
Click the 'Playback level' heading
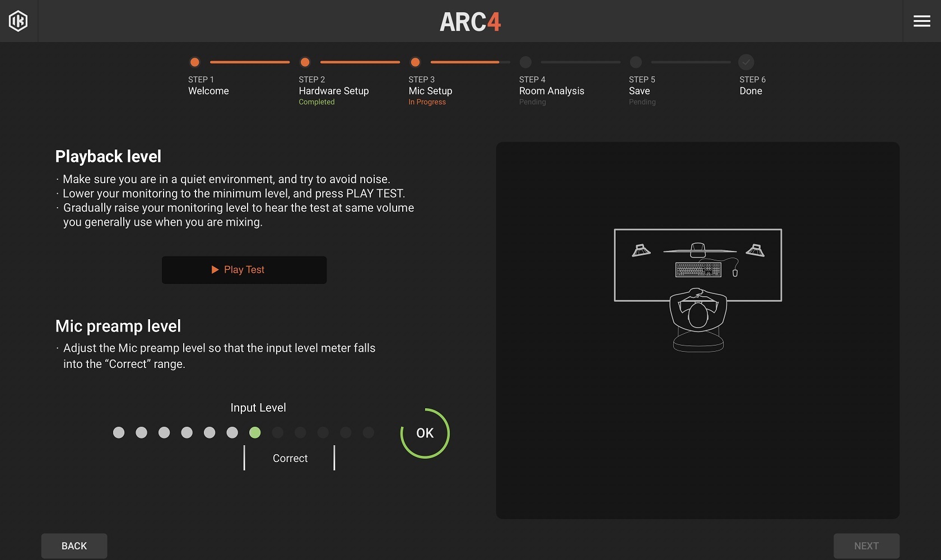point(108,156)
